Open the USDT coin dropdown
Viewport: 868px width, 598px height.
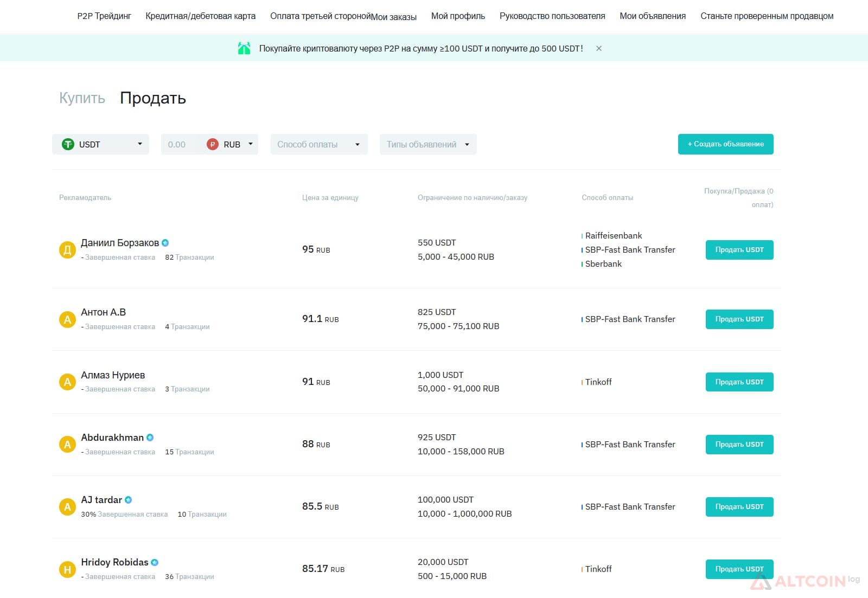pos(100,144)
